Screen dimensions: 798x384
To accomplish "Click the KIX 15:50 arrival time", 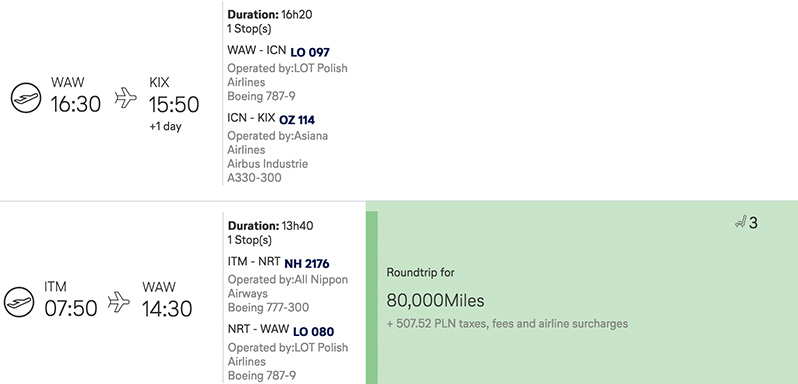I will point(174,105).
